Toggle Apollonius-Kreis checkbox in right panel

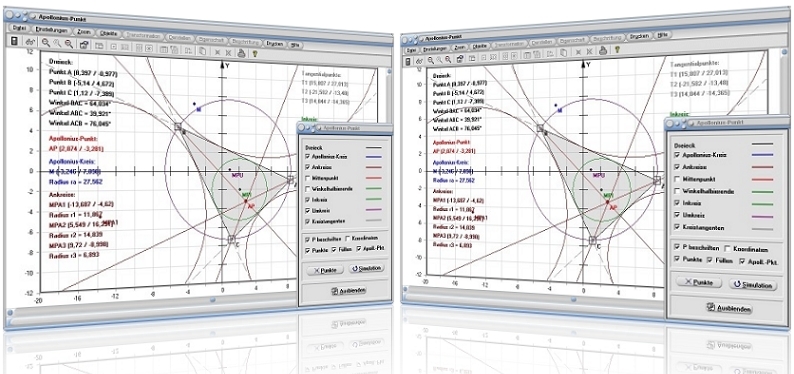click(x=677, y=155)
